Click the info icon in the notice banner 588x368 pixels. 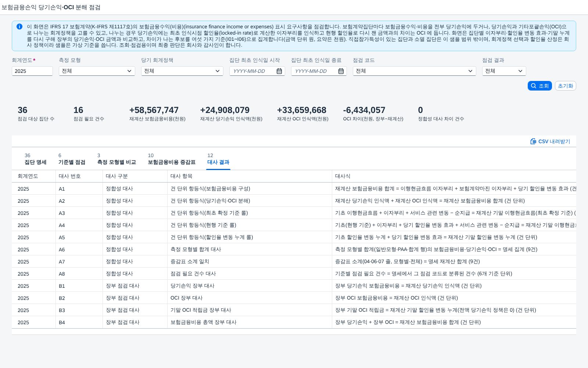pos(19,26)
